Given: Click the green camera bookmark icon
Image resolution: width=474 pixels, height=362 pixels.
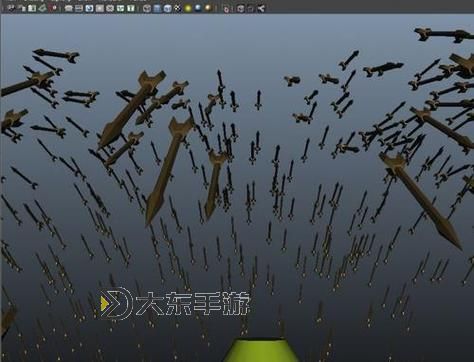Looking at the screenshot, I should (42, 8).
